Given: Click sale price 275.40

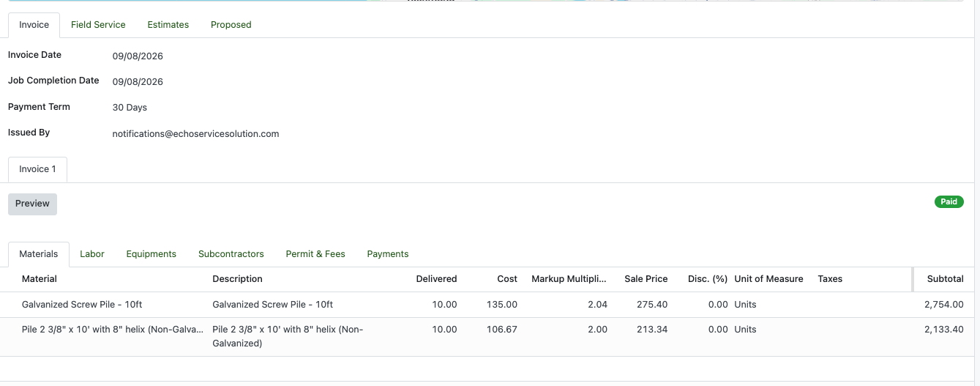Looking at the screenshot, I should click(x=652, y=305).
